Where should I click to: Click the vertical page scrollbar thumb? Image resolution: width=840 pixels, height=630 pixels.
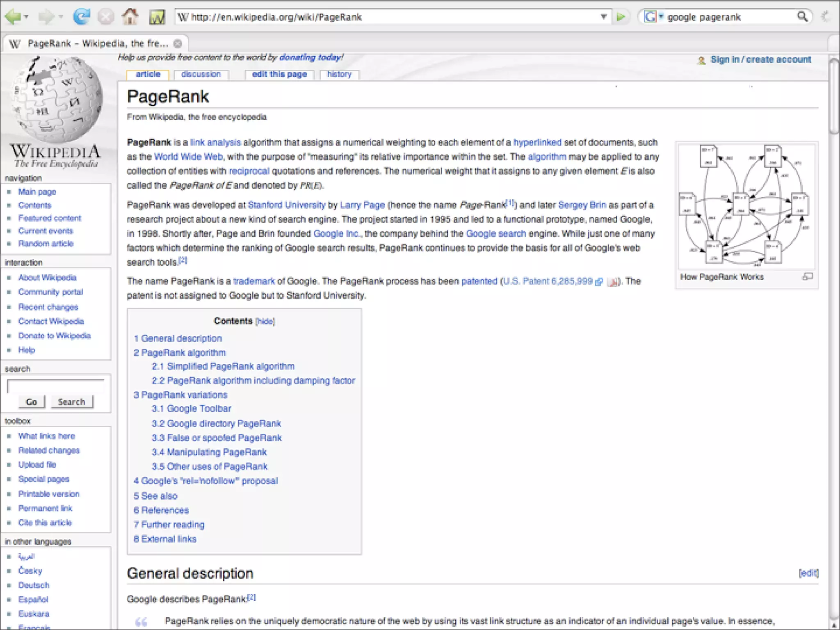(834, 96)
